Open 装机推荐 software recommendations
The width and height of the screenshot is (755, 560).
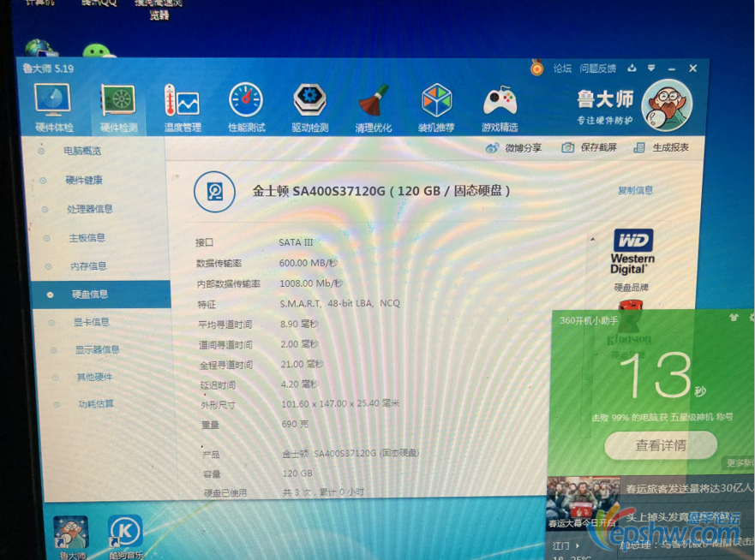pos(436,108)
